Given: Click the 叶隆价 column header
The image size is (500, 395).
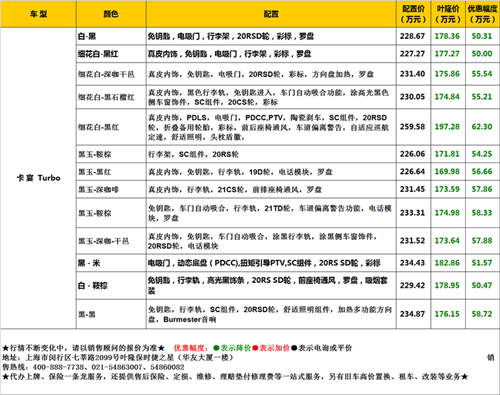Looking at the screenshot, I should click(x=448, y=14).
